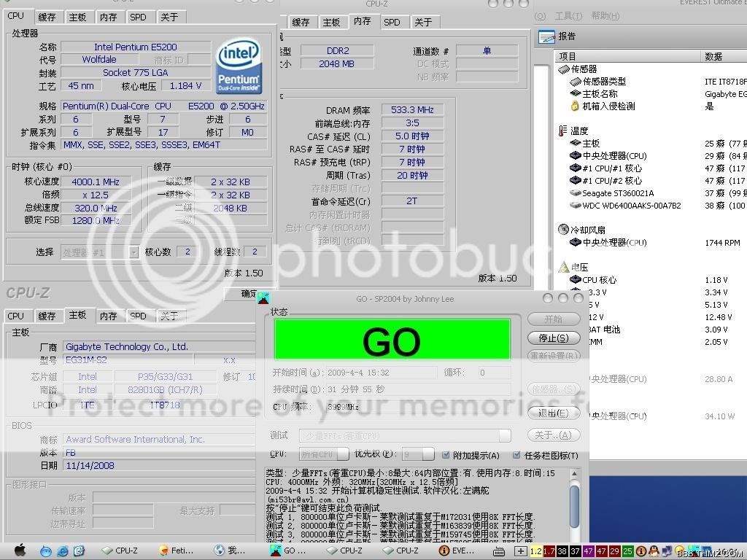Open CPU tab in the mainboard CPU-Z window

[16, 316]
